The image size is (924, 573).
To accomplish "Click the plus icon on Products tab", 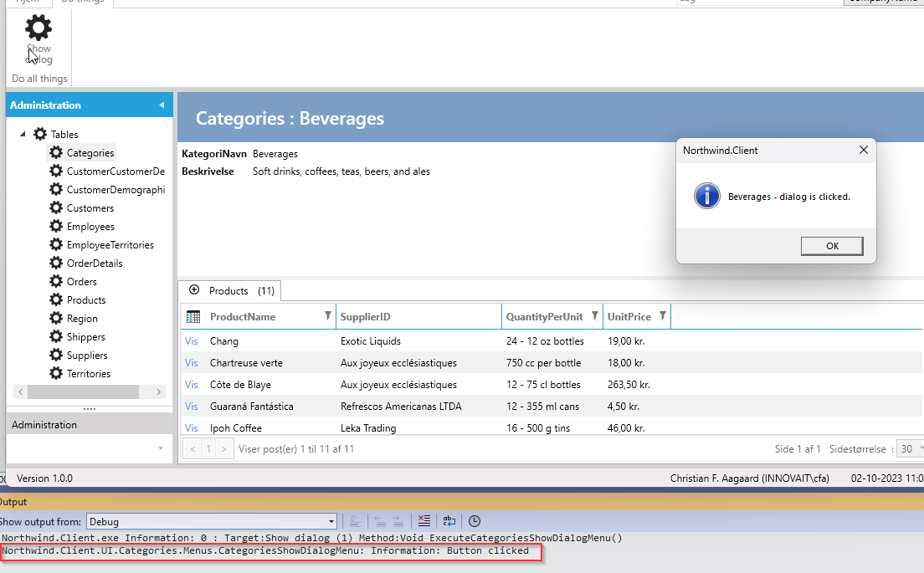I will point(194,289).
